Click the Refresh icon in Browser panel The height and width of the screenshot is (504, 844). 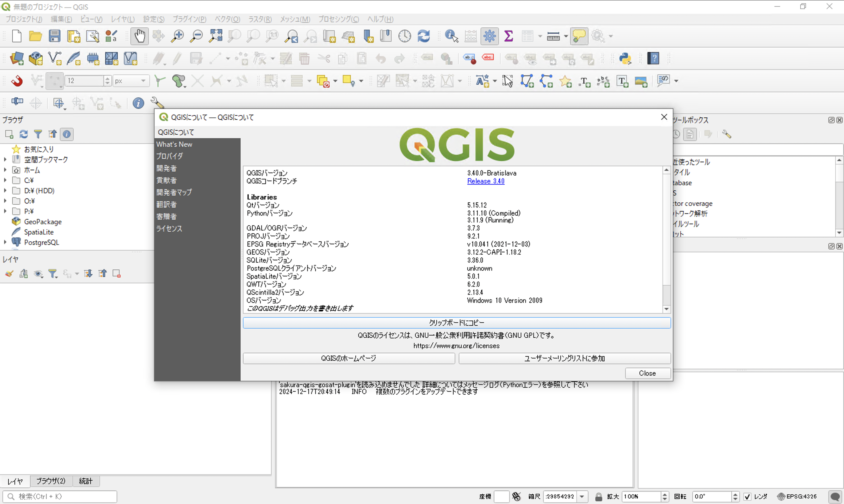[x=24, y=134]
